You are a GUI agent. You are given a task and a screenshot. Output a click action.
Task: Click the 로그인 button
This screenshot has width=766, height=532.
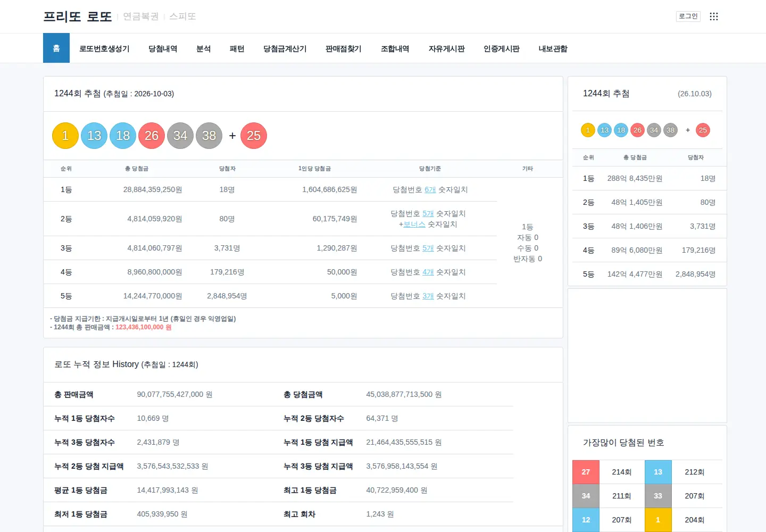[688, 16]
